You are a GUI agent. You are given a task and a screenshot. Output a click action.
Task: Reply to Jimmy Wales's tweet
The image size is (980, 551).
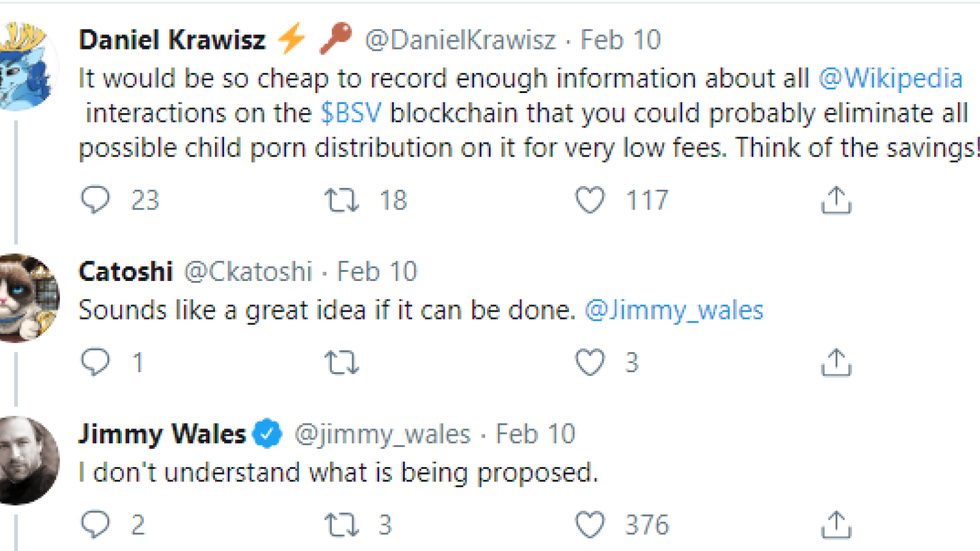(96, 525)
